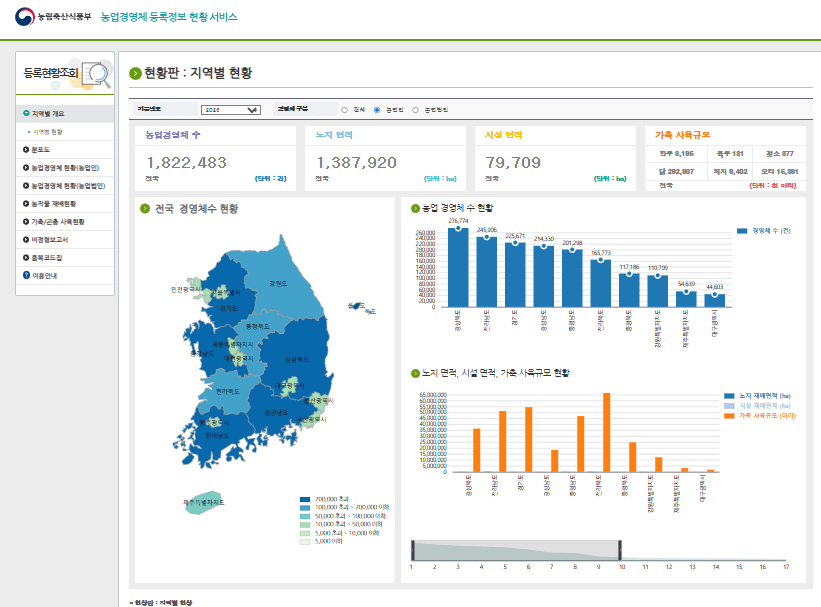Viewport: 821px width, 607px height.
Task: Click the 200,000 초과 legend color swatch
Action: tap(305, 500)
